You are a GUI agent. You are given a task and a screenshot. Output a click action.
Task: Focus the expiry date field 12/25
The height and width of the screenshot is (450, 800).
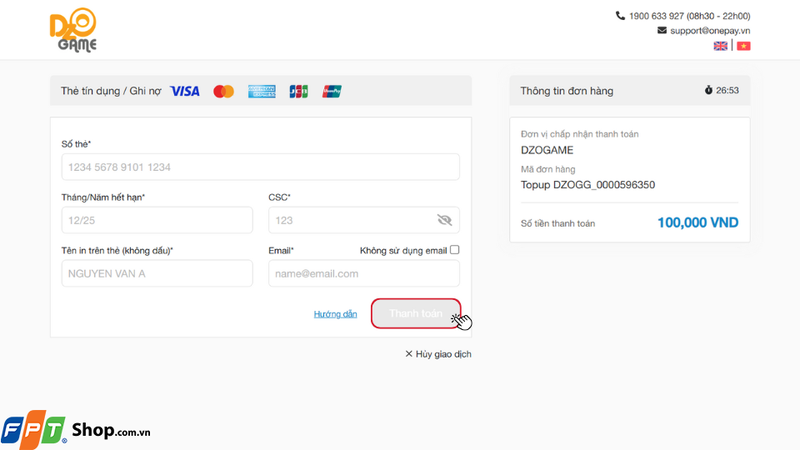157,220
